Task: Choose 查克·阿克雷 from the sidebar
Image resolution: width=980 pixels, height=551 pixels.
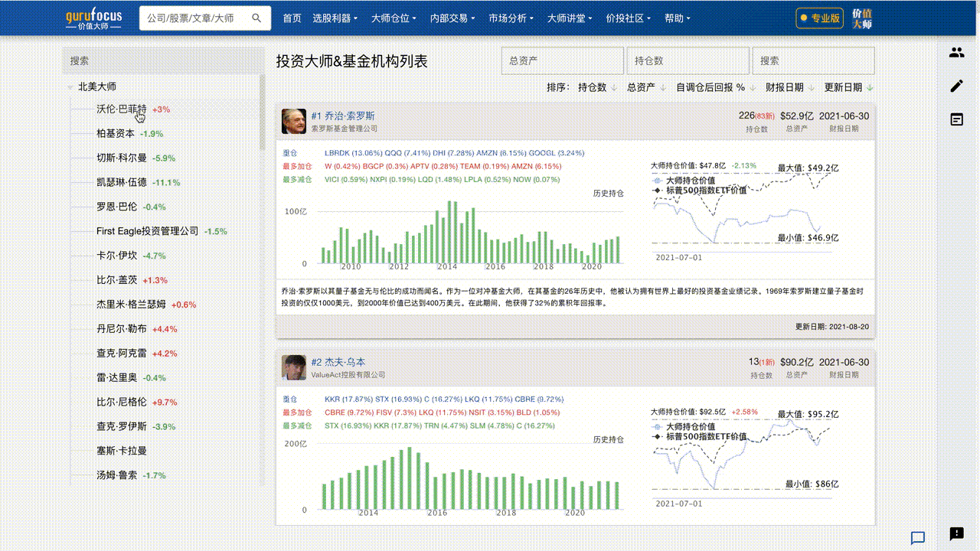Action: tap(122, 353)
